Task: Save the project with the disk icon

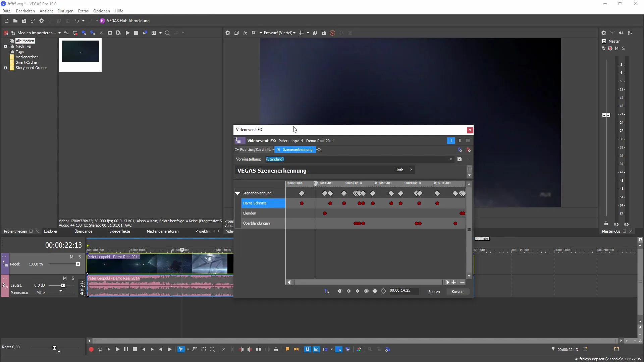Action: click(24, 21)
